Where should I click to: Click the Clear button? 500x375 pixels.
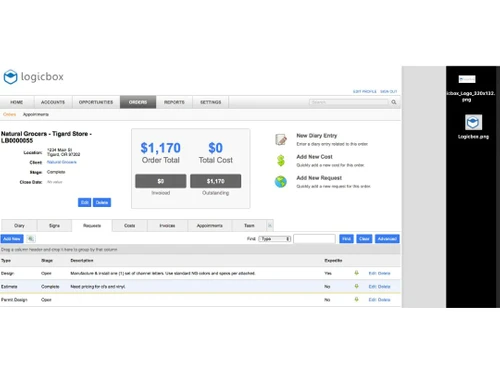[x=364, y=239]
